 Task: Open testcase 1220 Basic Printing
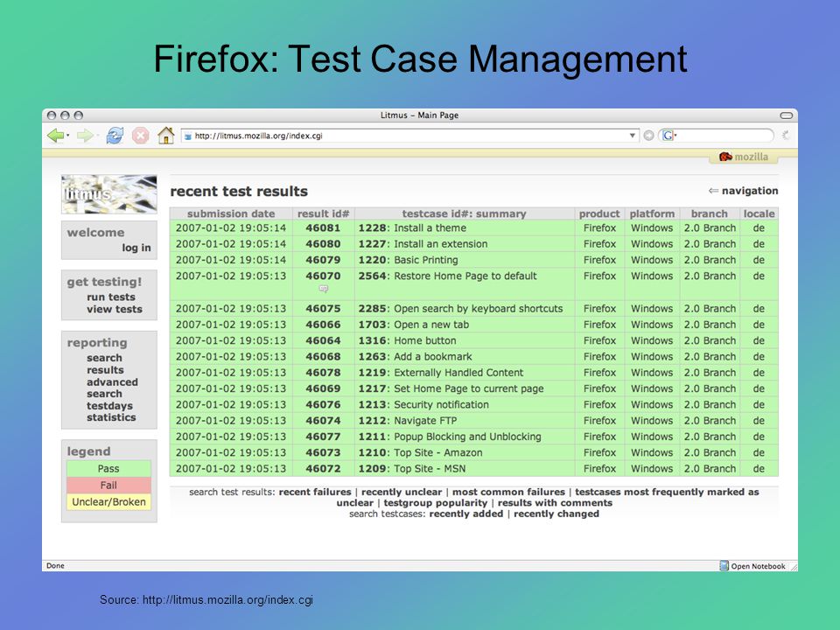pos(409,261)
